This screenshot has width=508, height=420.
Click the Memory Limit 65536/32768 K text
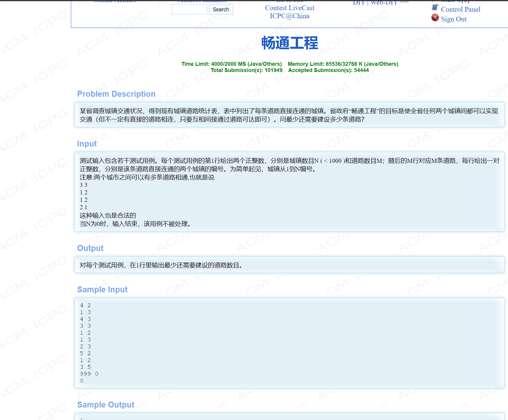point(343,64)
